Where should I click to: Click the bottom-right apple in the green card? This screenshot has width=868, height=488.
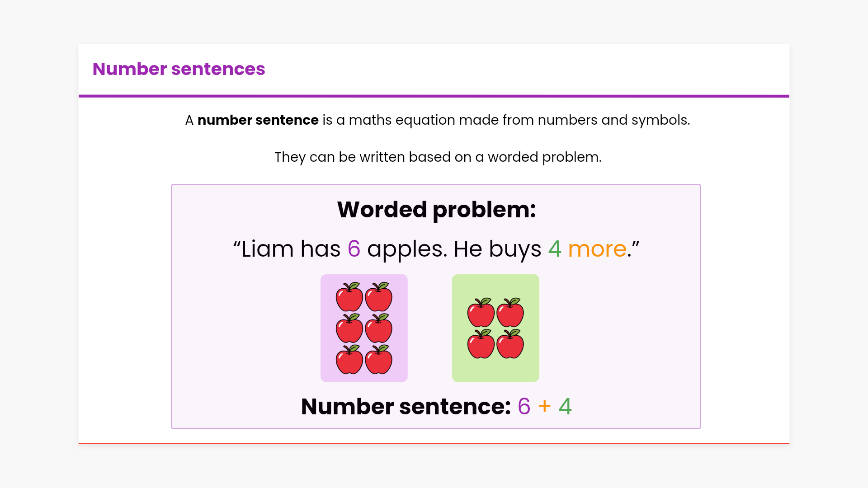click(x=510, y=344)
